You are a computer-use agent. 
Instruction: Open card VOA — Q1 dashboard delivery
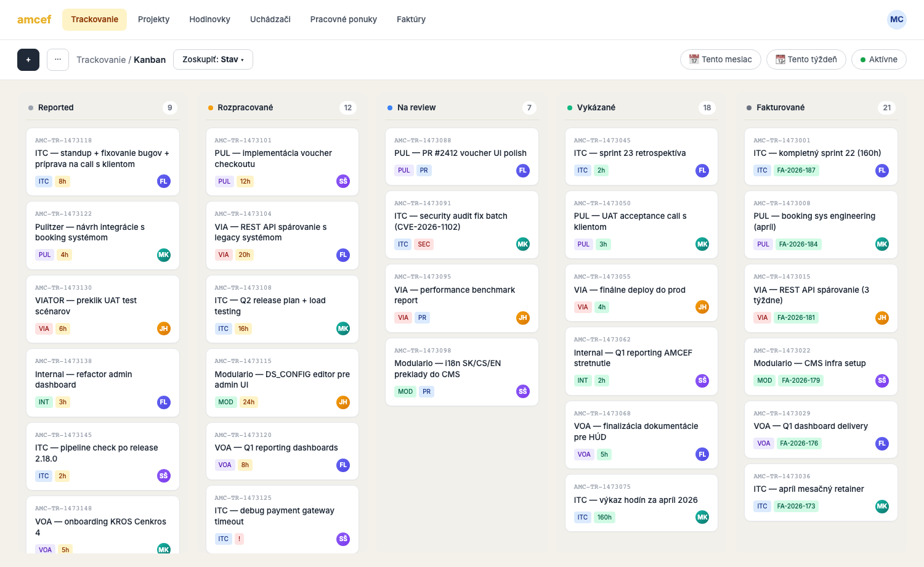tap(821, 430)
